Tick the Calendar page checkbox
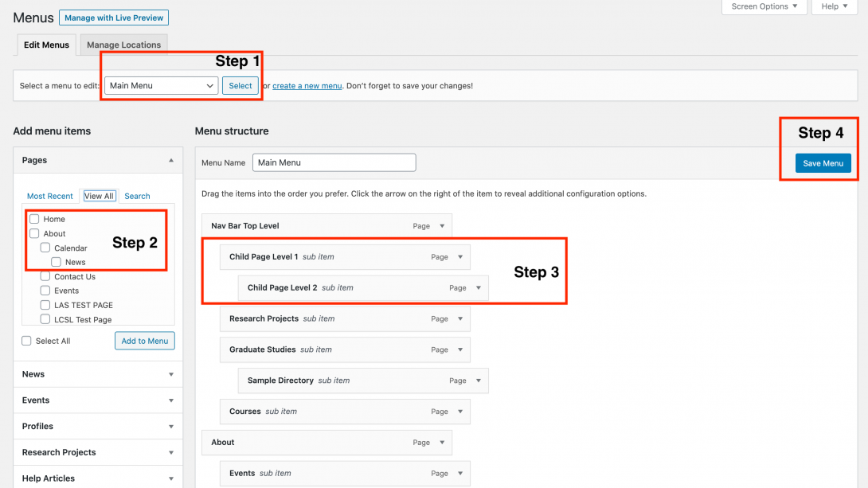 [45, 248]
